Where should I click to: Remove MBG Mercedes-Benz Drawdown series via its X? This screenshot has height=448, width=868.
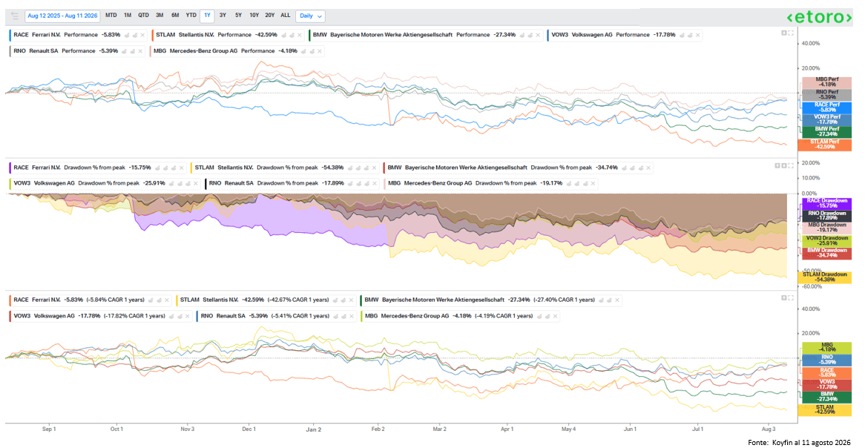tap(592, 183)
